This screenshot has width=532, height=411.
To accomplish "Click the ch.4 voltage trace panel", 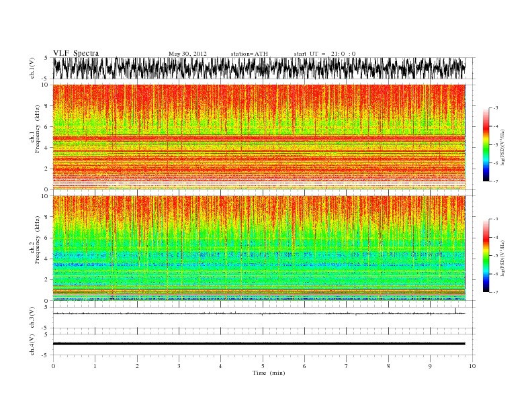I will [264, 345].
